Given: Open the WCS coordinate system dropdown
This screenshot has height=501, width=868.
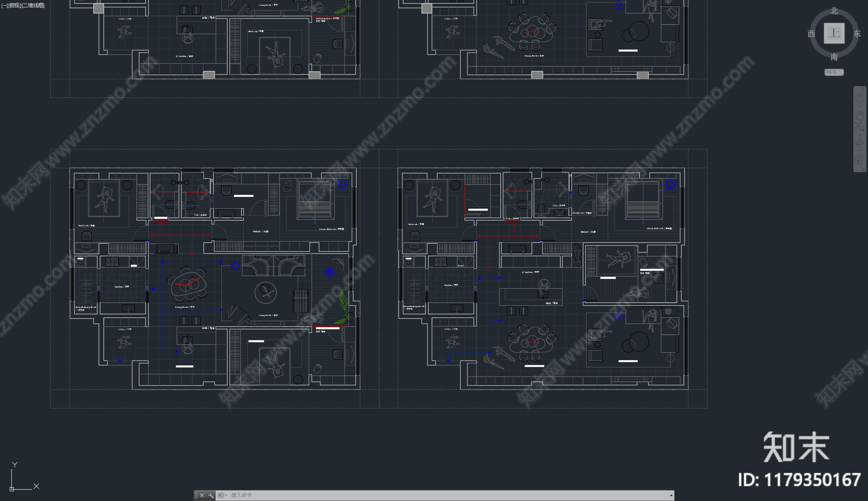Looking at the screenshot, I should [x=834, y=72].
